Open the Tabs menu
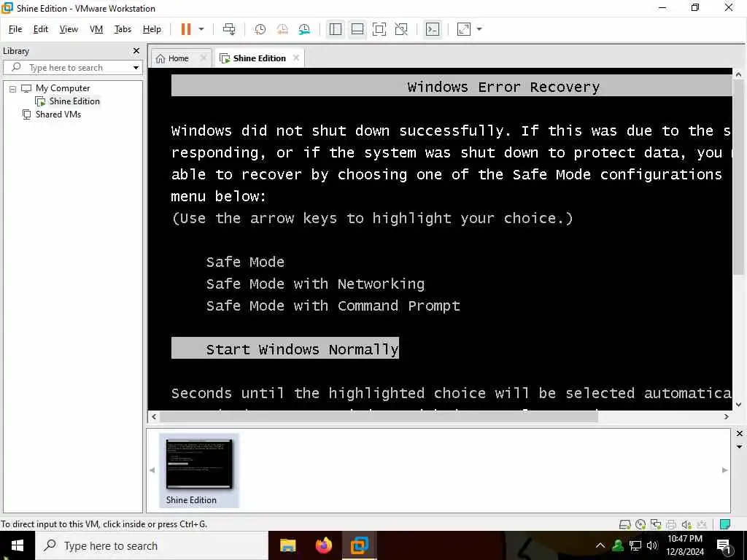Screen dimensions: 747x560 coord(123,29)
